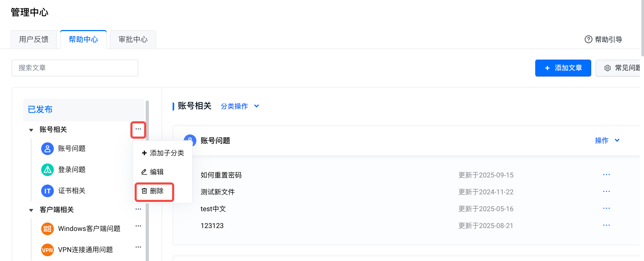Open more options for 客户端相关 category
Viewport: 644px width, 261px height.
(x=138, y=209)
